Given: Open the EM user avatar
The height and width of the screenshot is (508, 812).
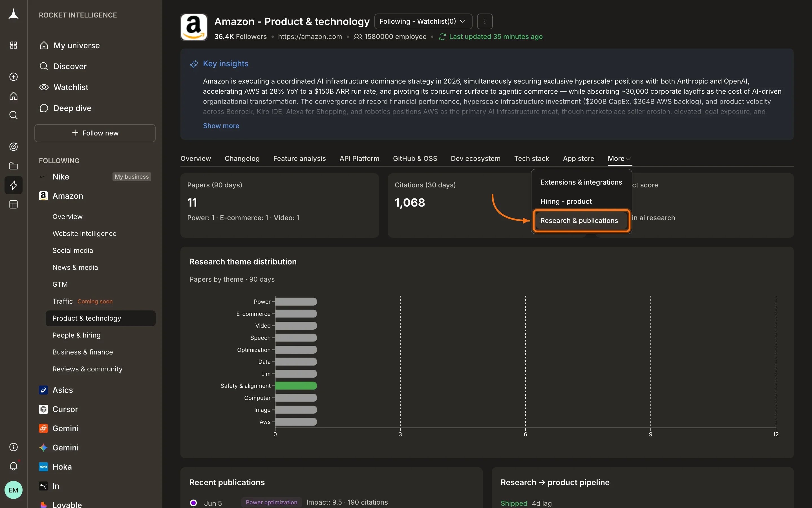Looking at the screenshot, I should click(14, 490).
